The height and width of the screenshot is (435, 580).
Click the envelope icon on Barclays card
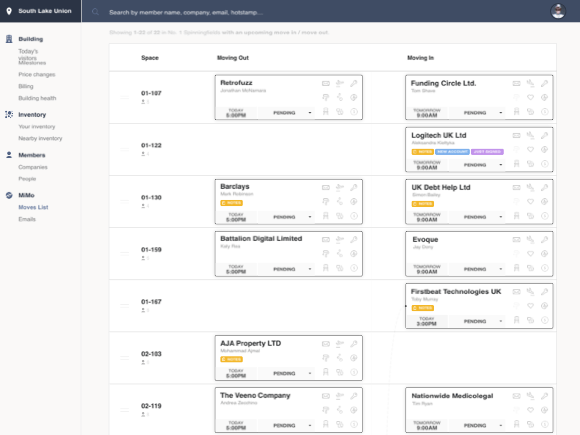click(326, 188)
